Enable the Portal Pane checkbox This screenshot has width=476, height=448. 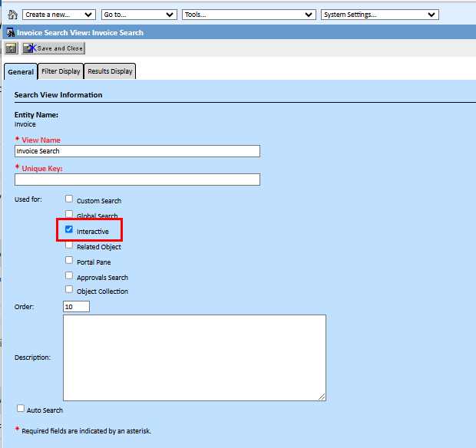click(69, 261)
